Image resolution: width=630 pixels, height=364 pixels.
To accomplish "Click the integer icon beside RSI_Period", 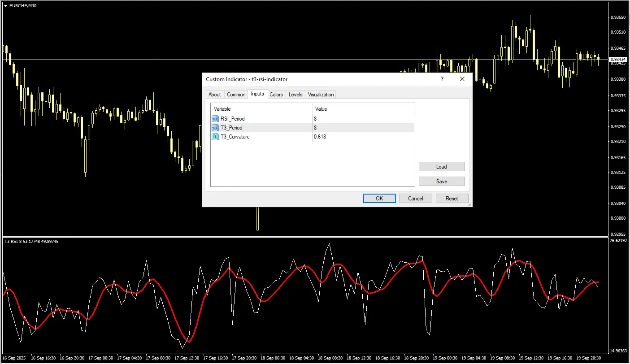I will coord(215,119).
